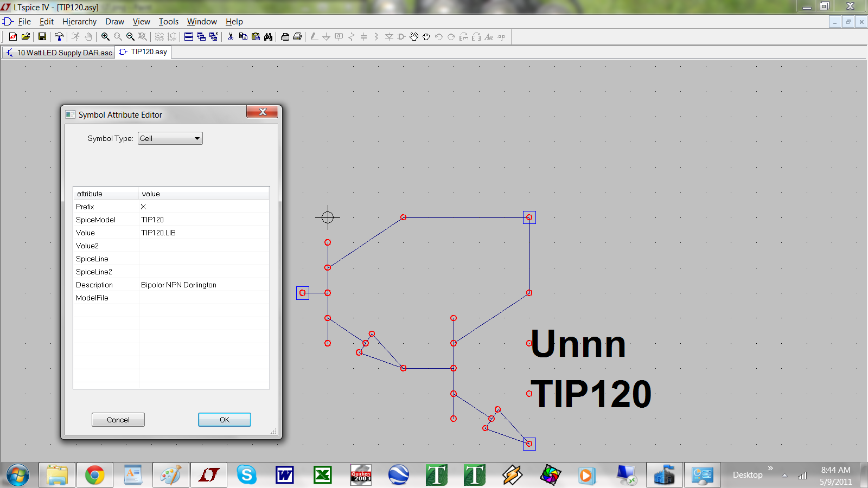Click the Ground symbol toolbar icon
This screenshot has width=868, height=488.
pyautogui.click(x=326, y=36)
